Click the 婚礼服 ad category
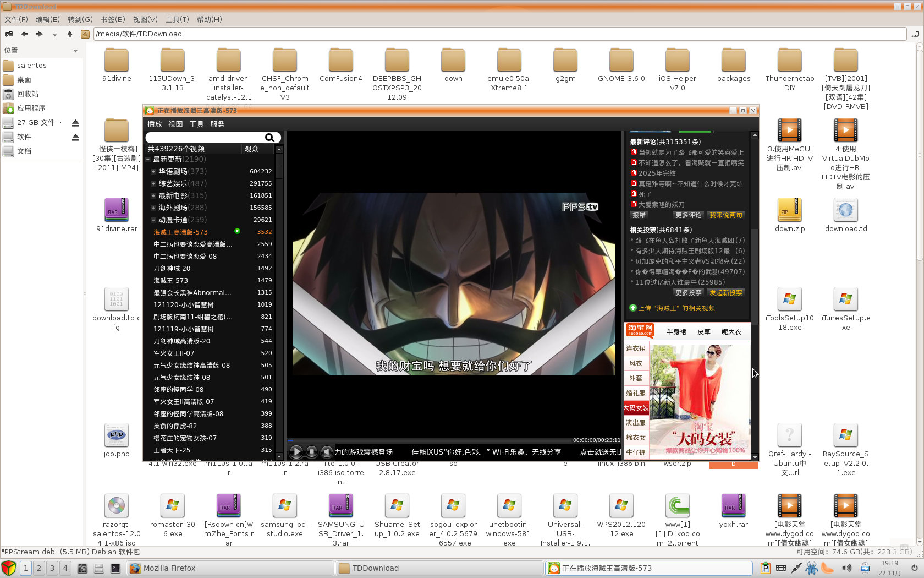This screenshot has height=578, width=924. 636,393
